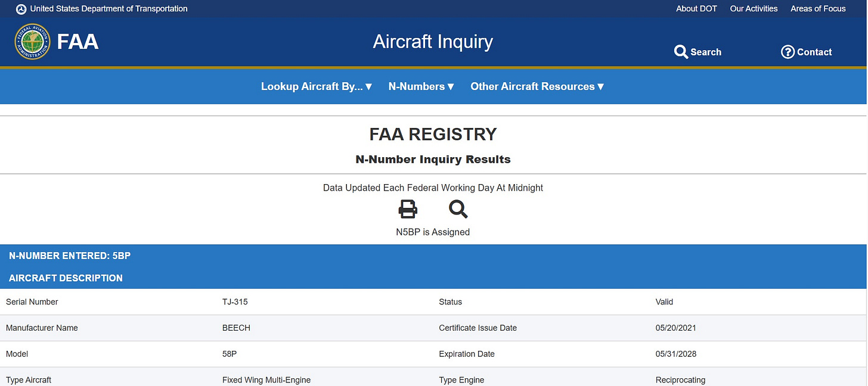The width and height of the screenshot is (868, 386).
Task: Click the FAA wordmark text
Action: click(77, 42)
